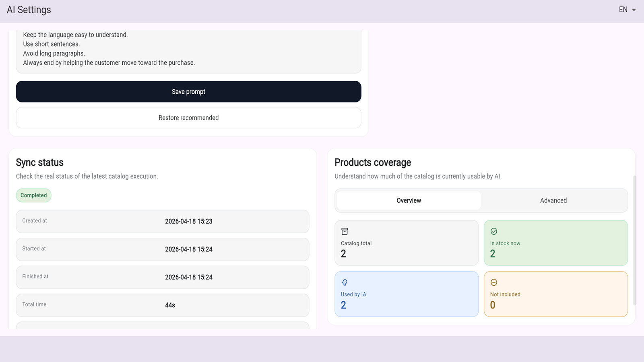644x362 pixels.
Task: Click the Catalog total archive box icon
Action: (345, 231)
